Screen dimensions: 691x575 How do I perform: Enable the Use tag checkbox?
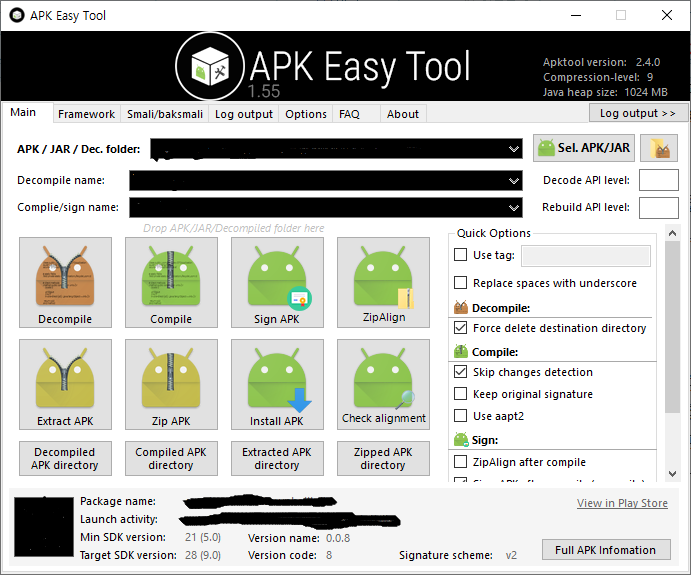(461, 255)
